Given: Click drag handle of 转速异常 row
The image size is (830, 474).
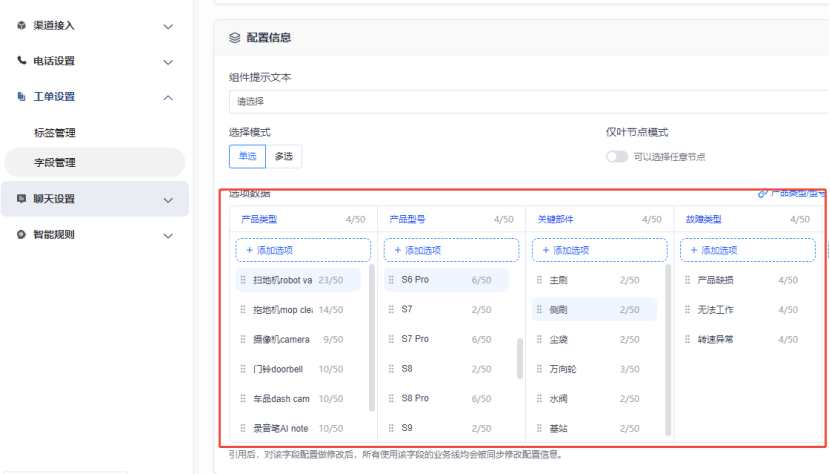Looking at the screenshot, I should (688, 339).
